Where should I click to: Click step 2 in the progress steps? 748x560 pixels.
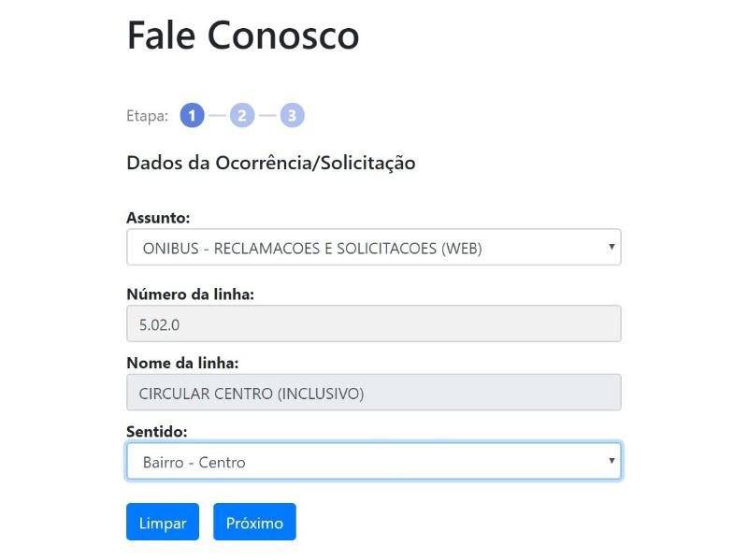coord(241,114)
